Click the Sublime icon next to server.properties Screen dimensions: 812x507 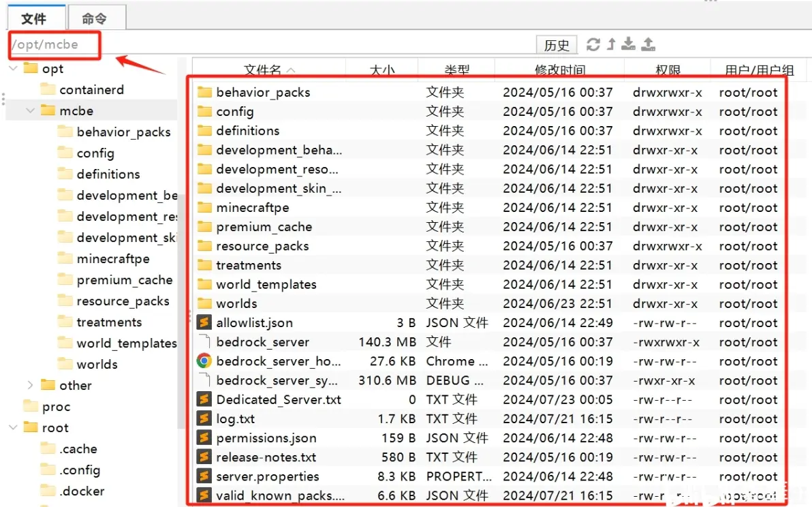point(204,476)
